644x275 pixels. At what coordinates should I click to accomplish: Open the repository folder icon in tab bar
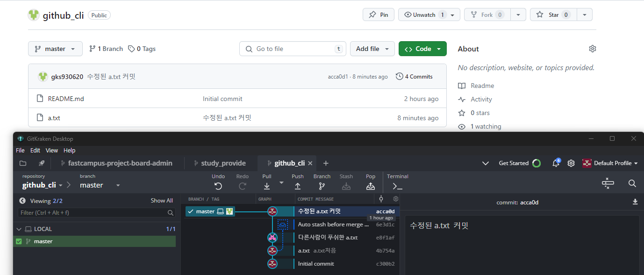click(23, 163)
